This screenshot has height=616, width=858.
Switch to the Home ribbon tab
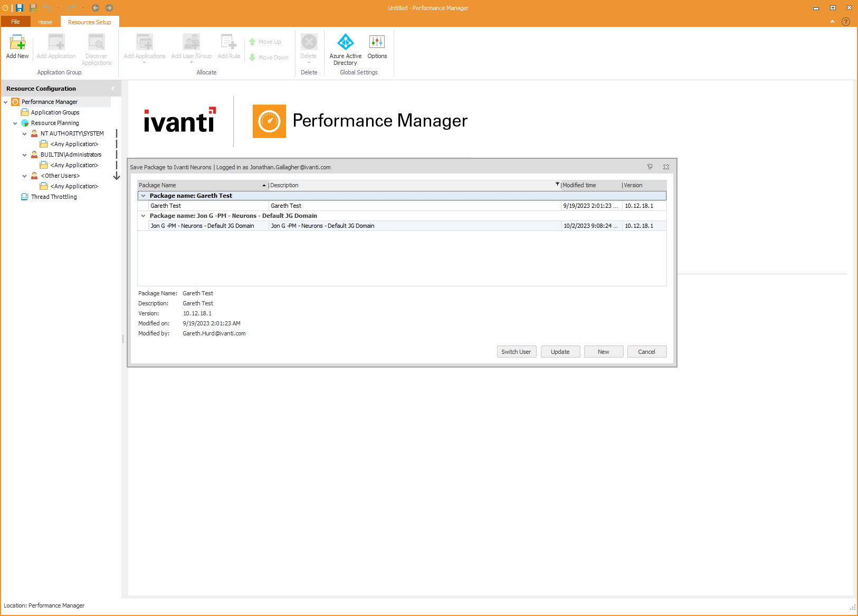pos(45,22)
